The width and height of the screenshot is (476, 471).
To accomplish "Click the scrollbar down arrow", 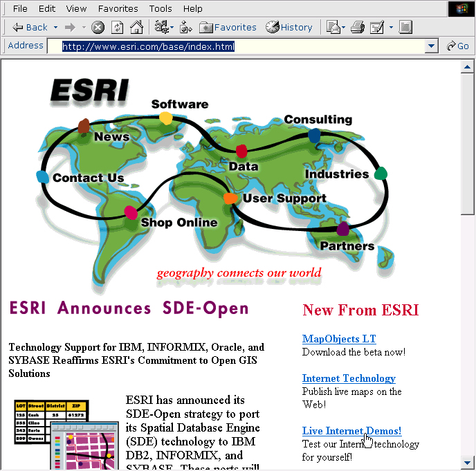I will (467, 463).
